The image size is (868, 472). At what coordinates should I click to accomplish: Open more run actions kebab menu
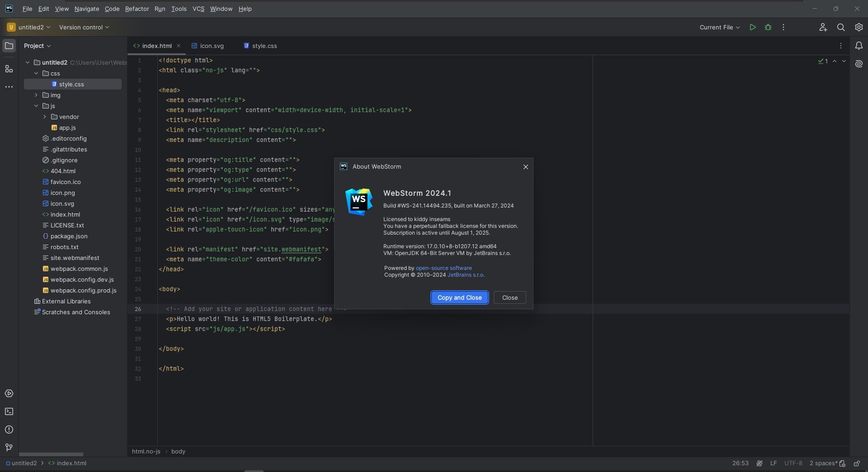click(783, 27)
